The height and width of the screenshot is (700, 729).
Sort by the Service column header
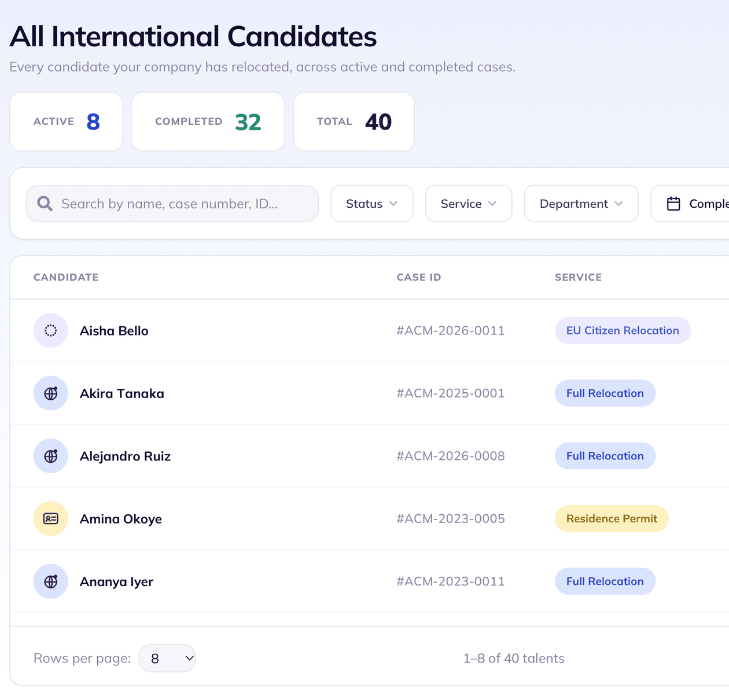click(x=578, y=277)
